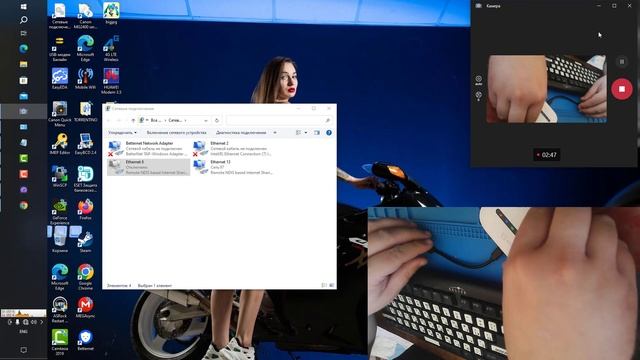Click the change view icon
The height and width of the screenshot is (360, 640).
(x=298, y=133)
